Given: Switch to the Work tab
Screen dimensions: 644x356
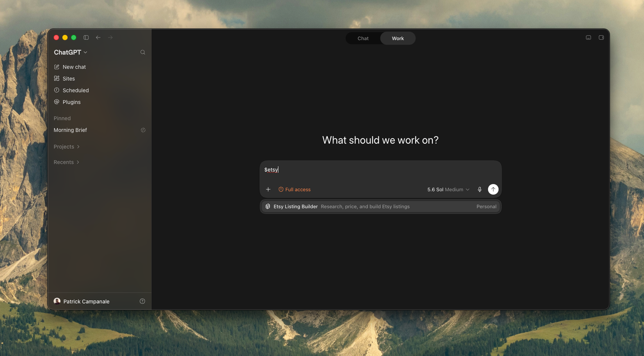Looking at the screenshot, I should [x=398, y=38].
